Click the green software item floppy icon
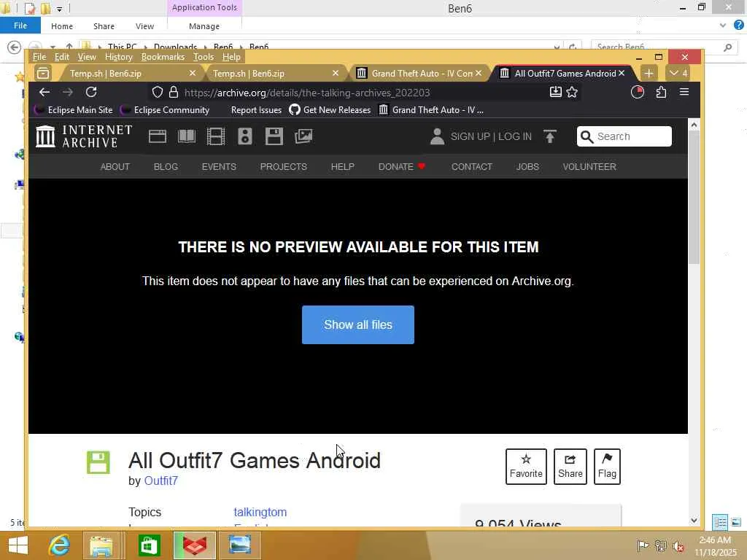 point(98,462)
